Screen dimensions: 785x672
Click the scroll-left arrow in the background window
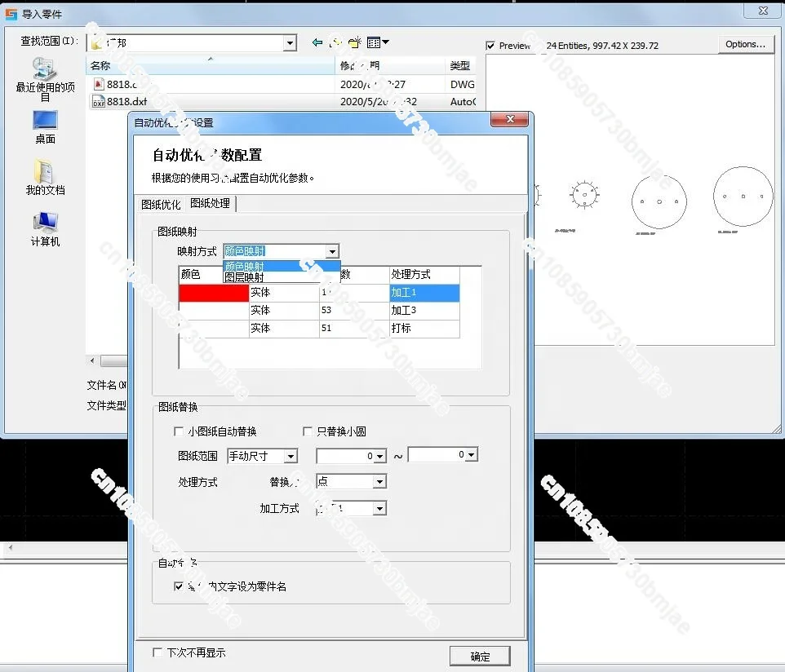click(10, 547)
